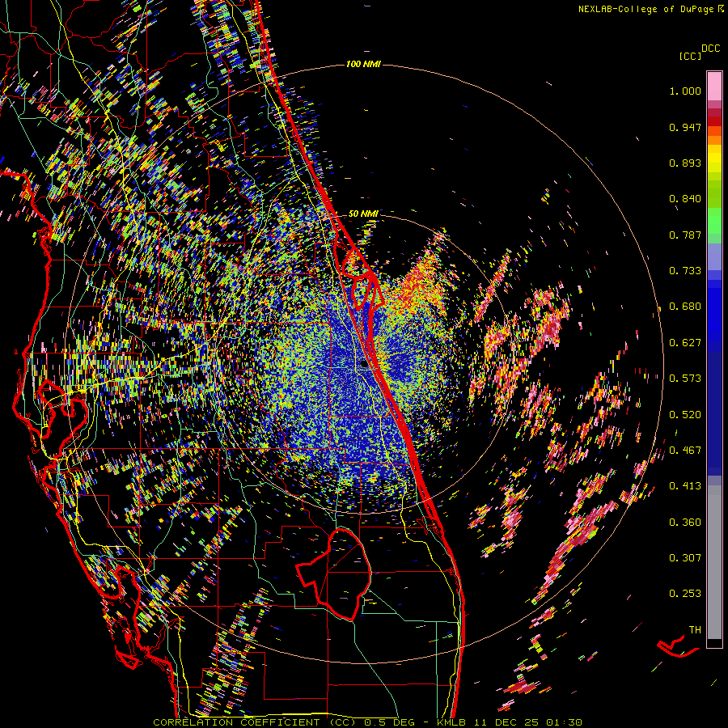Click "CORRELATION COEFFICIENT (CC)" in bottom caption
728x728 pixels.
point(255,722)
